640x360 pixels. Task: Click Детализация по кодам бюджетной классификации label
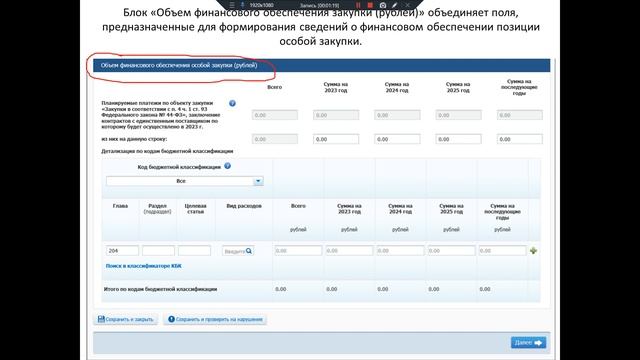pyautogui.click(x=167, y=151)
